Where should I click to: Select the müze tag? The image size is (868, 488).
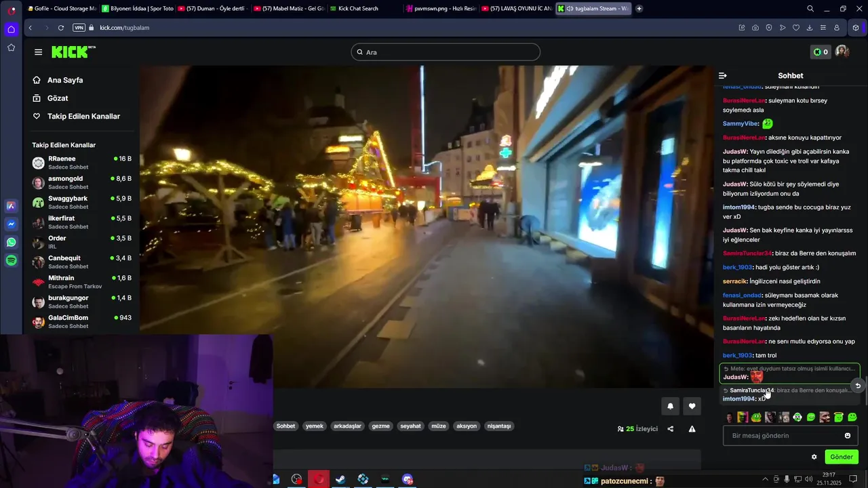point(439,426)
